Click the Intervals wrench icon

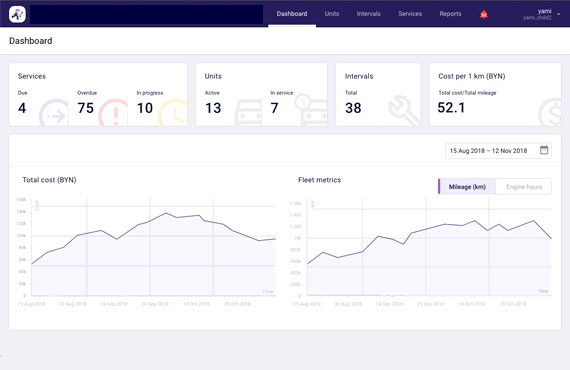click(404, 110)
